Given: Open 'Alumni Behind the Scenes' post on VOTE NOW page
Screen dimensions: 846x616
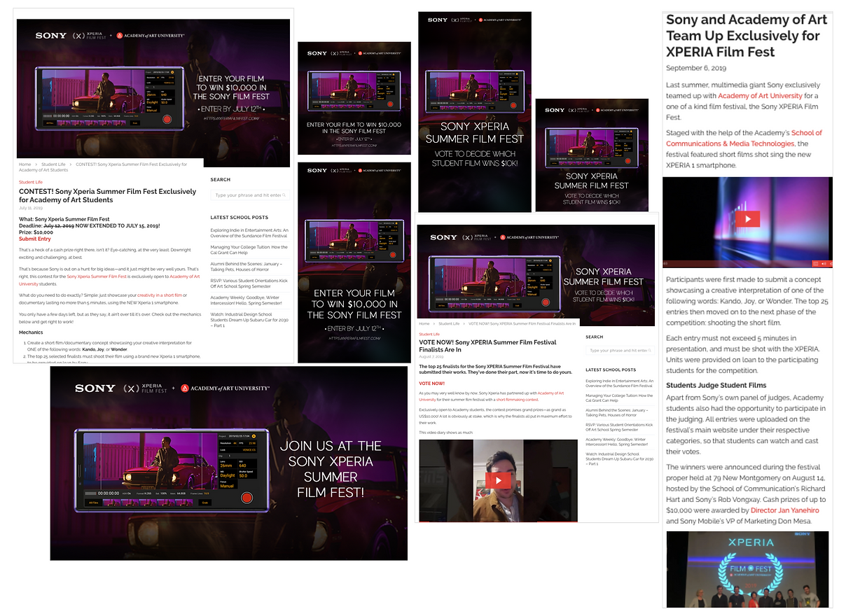Looking at the screenshot, I should (618, 412).
